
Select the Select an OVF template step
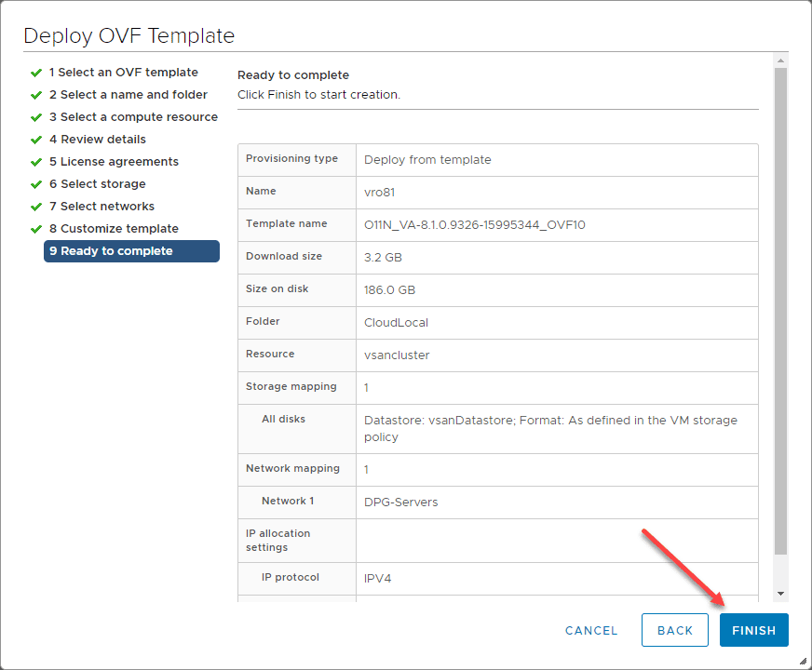(x=124, y=72)
